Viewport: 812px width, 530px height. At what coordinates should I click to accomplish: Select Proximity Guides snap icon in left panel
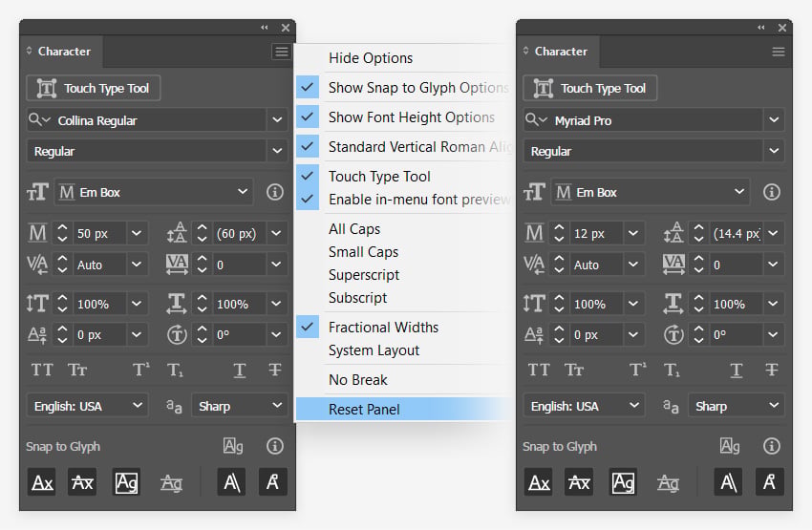pyautogui.click(x=171, y=483)
